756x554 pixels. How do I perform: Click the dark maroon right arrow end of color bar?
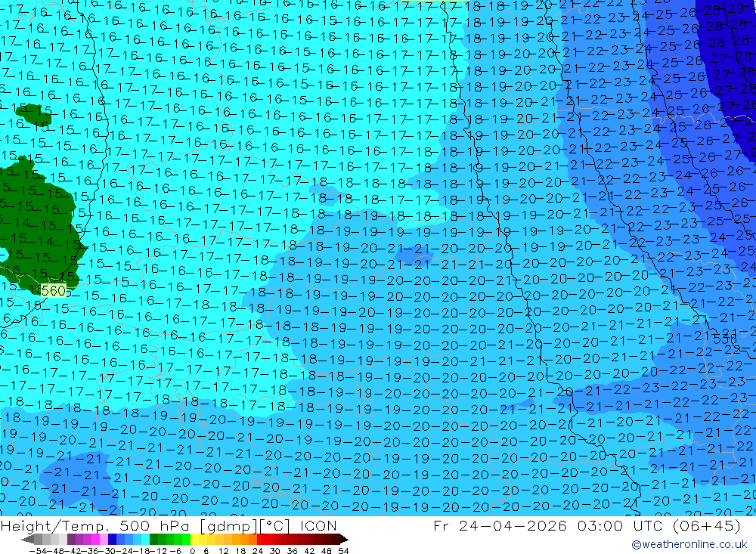[342, 539]
